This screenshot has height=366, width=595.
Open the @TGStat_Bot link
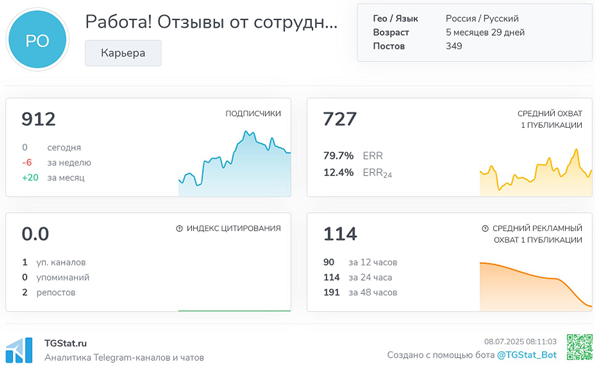pyautogui.click(x=527, y=355)
